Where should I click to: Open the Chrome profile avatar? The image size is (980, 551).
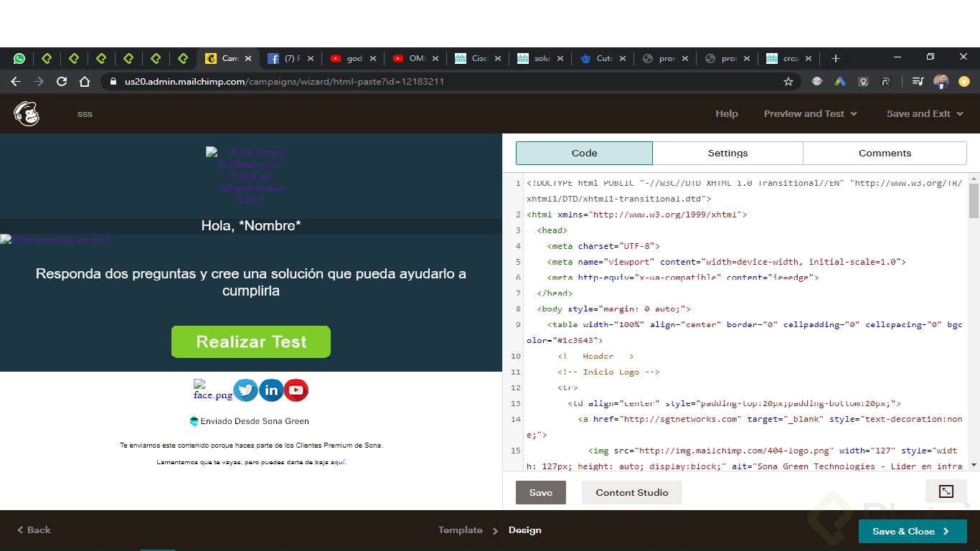pos(941,82)
